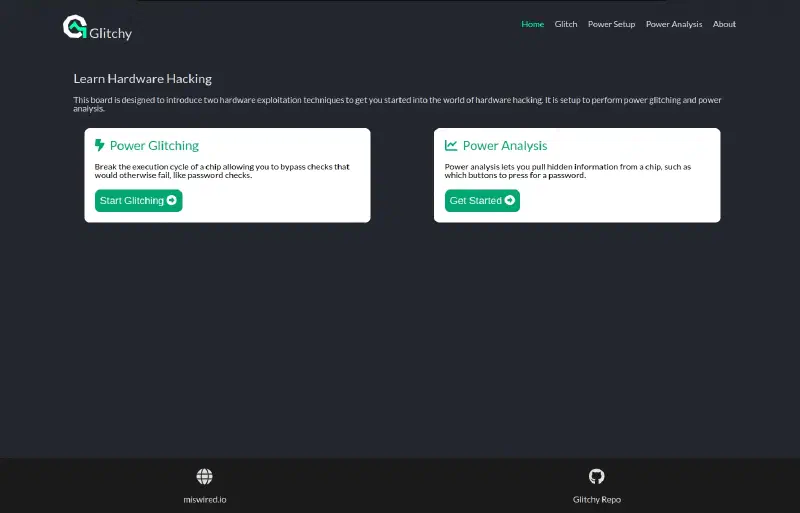The image size is (800, 513).
Task: Click the Start Glitching button
Action: tap(138, 201)
